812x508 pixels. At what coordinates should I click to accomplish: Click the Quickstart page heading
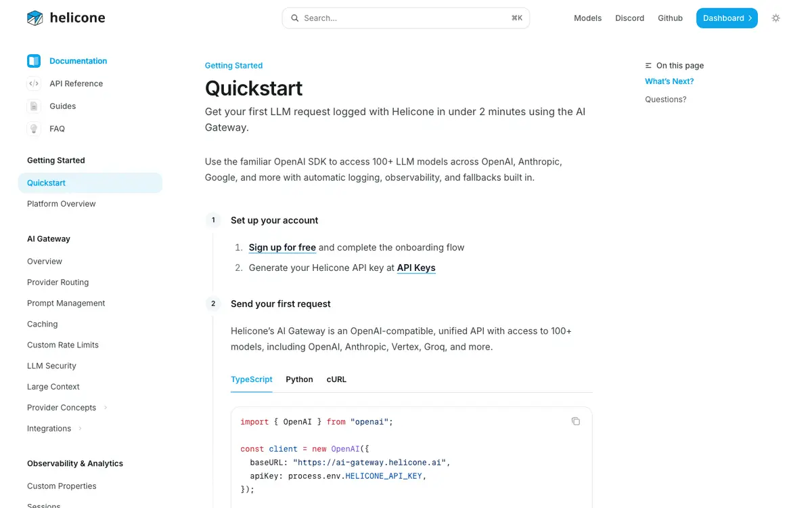pos(254,89)
